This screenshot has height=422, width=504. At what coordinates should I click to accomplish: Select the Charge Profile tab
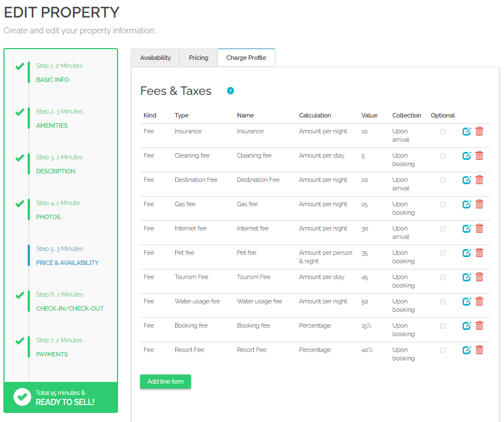coord(246,58)
